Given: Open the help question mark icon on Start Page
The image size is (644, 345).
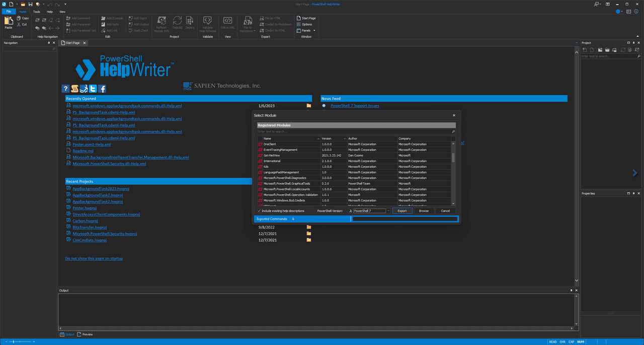Looking at the screenshot, I should (x=65, y=89).
